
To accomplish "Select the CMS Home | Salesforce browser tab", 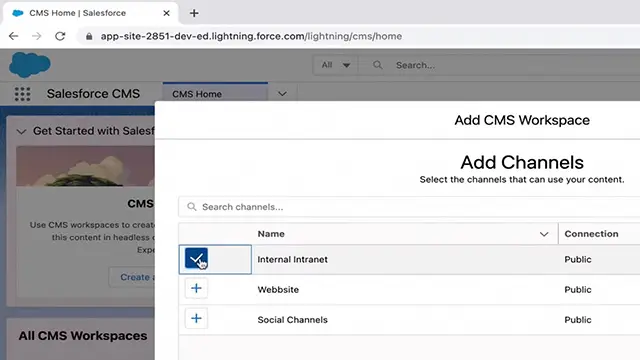I will pyautogui.click(x=91, y=13).
